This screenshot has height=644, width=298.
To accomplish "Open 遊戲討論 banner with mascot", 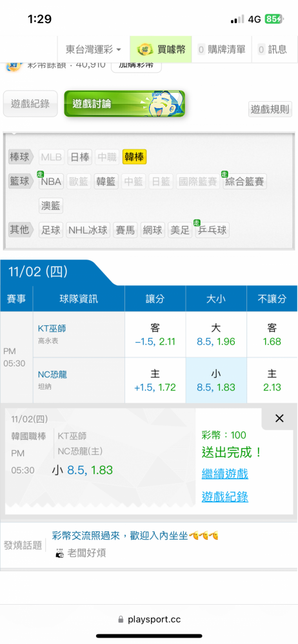I will click(124, 104).
